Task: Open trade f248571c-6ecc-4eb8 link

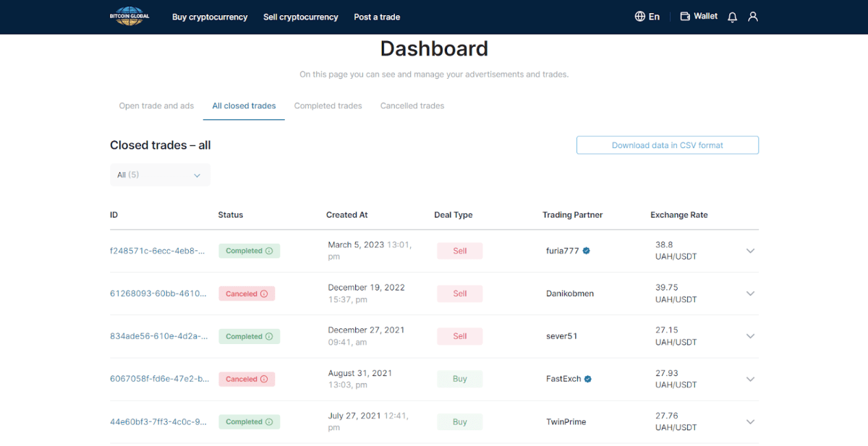Action: [157, 251]
